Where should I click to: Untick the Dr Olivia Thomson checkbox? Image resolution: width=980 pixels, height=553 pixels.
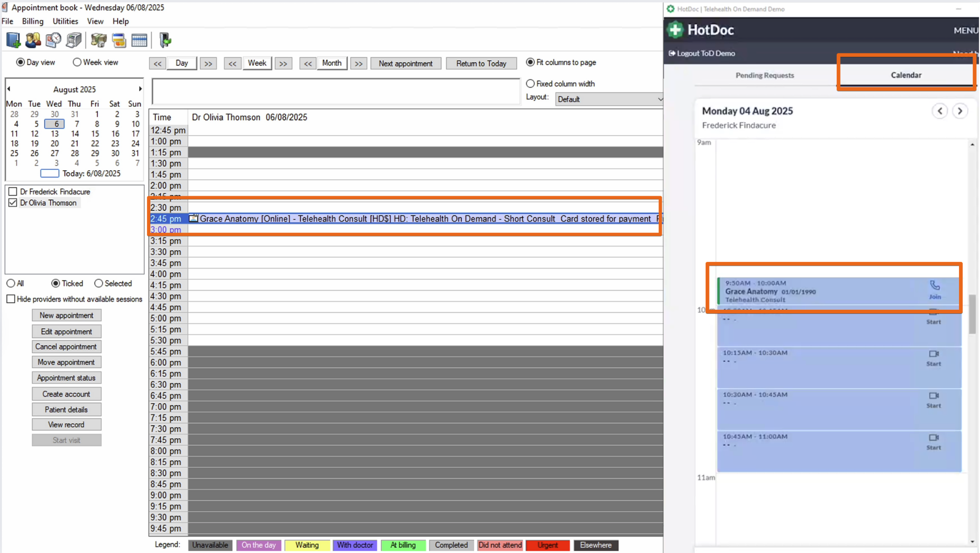pos(13,203)
